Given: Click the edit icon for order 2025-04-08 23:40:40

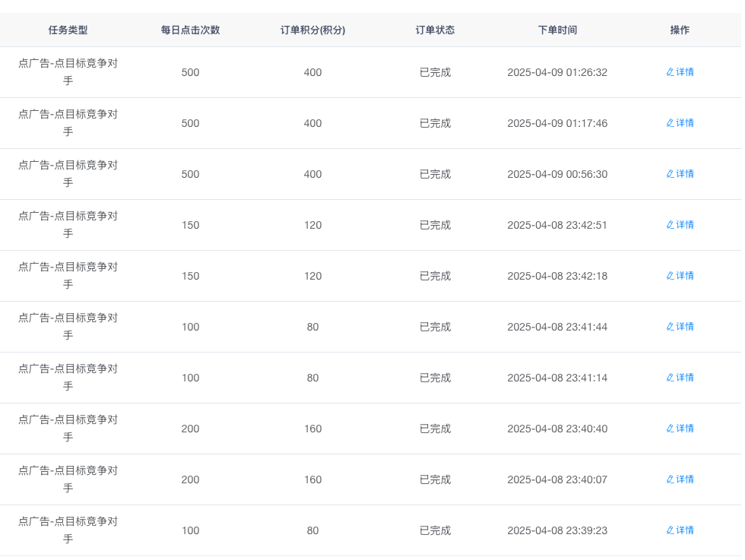Looking at the screenshot, I should (x=670, y=429).
